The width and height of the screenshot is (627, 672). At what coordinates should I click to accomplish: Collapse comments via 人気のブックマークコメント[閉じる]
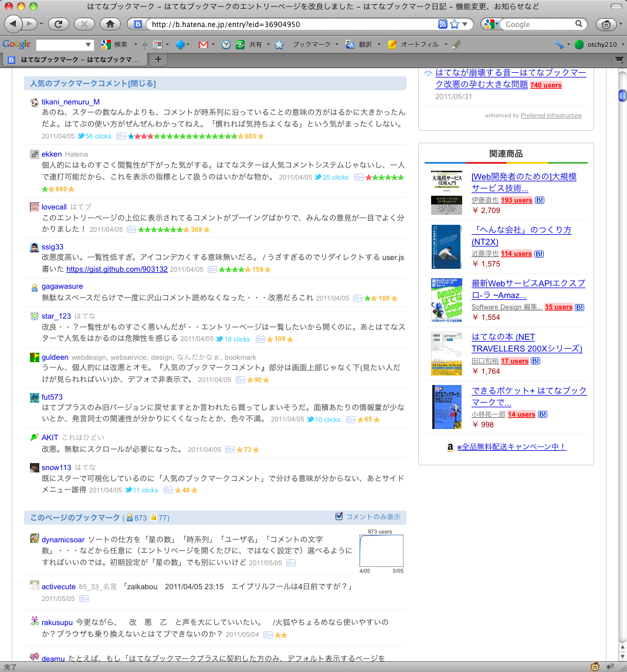point(93,83)
